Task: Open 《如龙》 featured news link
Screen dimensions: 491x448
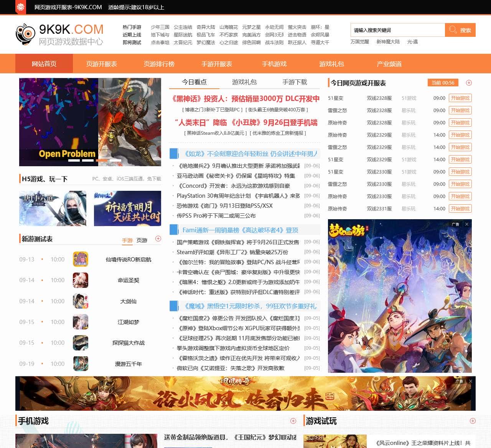Action: 250,154
